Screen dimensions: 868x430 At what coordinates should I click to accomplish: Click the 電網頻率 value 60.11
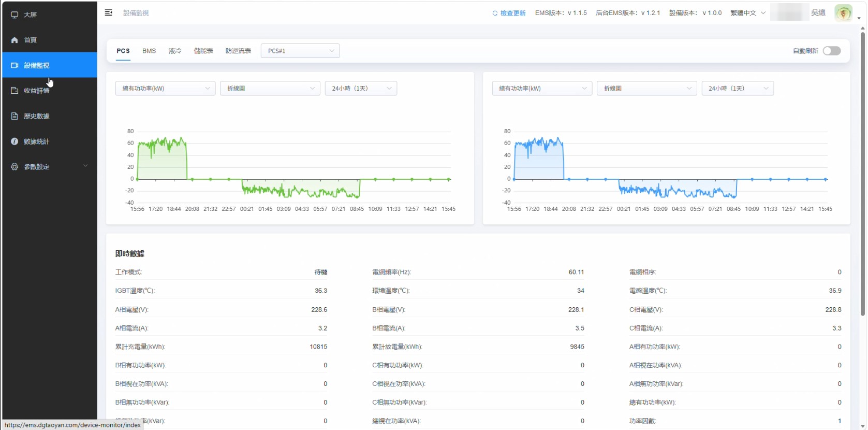(x=576, y=272)
